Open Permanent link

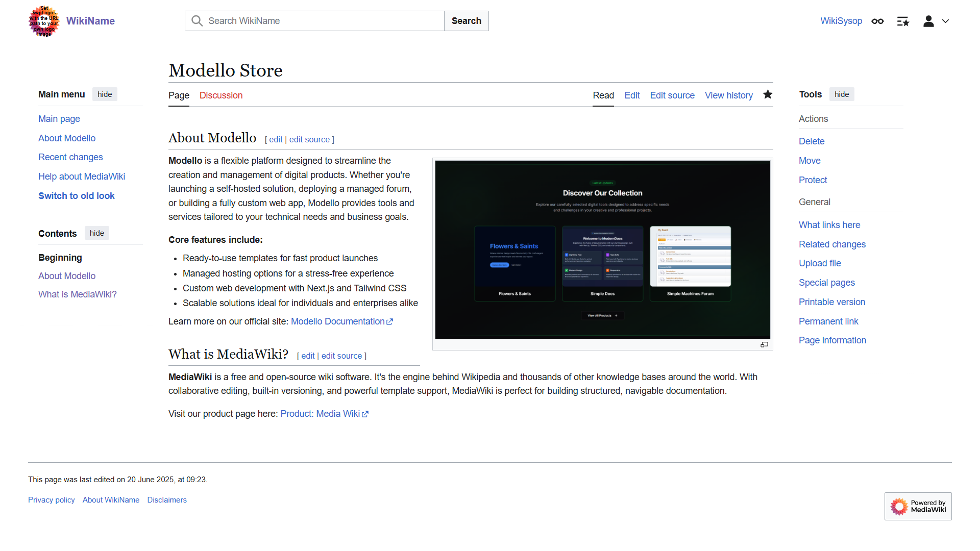(x=828, y=321)
